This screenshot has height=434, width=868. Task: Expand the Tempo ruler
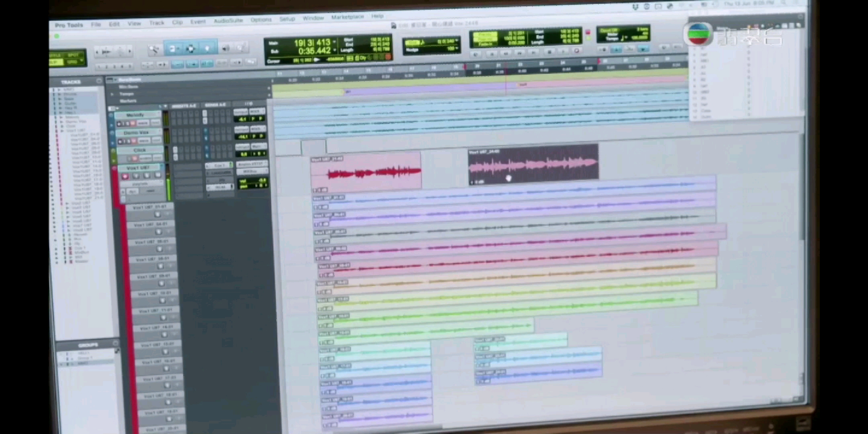[112, 94]
